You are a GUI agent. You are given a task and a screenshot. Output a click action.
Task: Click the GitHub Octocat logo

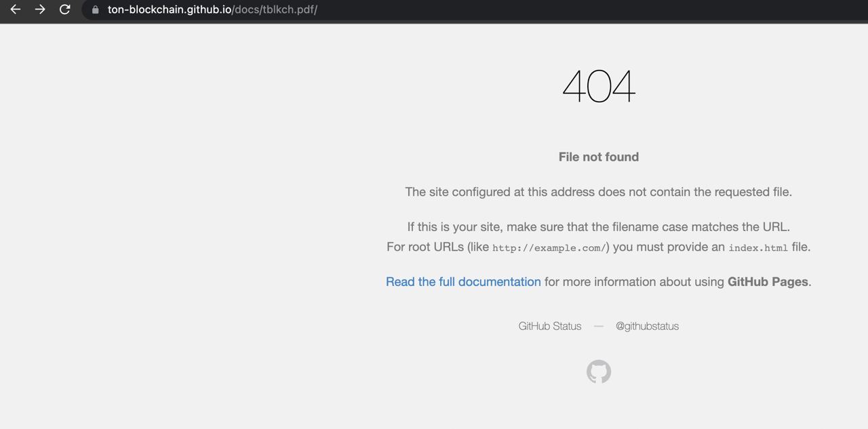pos(599,371)
